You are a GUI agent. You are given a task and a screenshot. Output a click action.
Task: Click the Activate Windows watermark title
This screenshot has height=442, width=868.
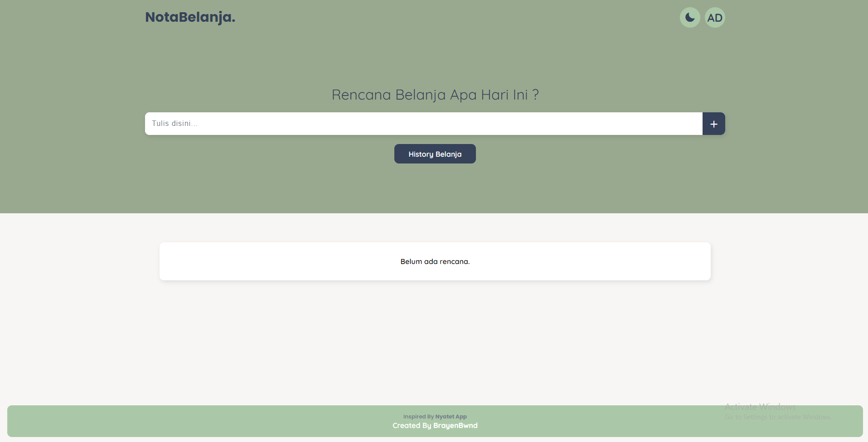point(760,407)
